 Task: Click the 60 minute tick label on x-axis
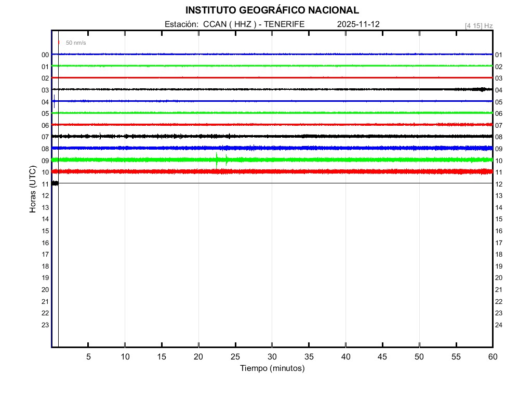click(492, 356)
